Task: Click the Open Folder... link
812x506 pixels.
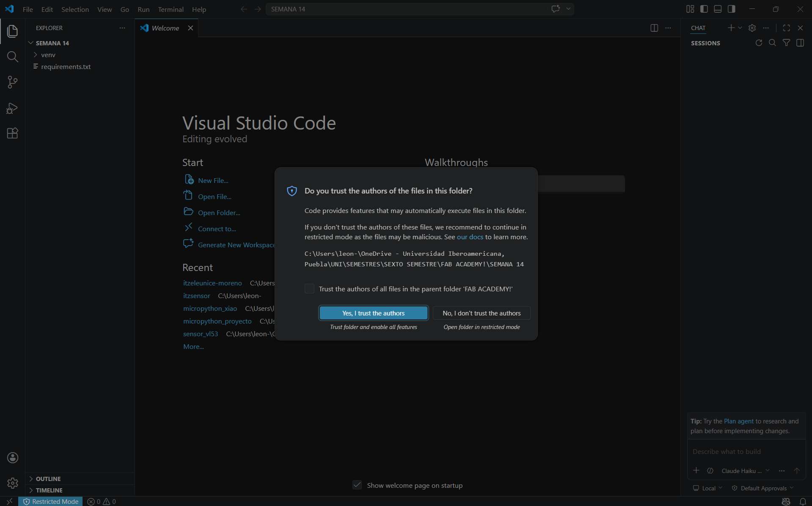Action: [x=219, y=213]
